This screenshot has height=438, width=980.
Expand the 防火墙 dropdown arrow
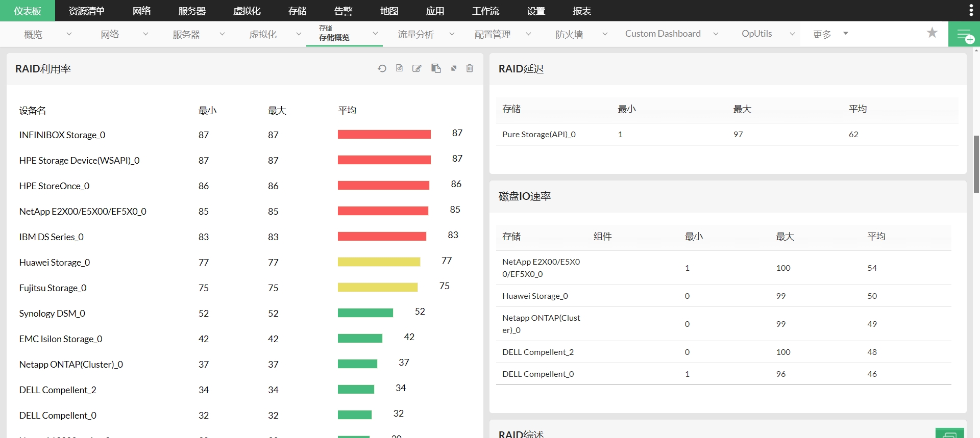point(605,34)
